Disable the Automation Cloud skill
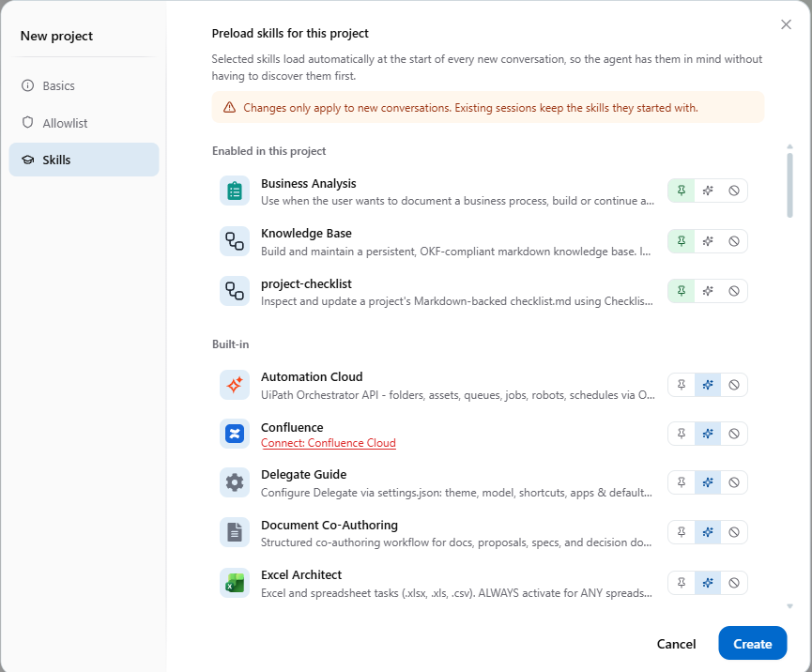 coord(734,385)
